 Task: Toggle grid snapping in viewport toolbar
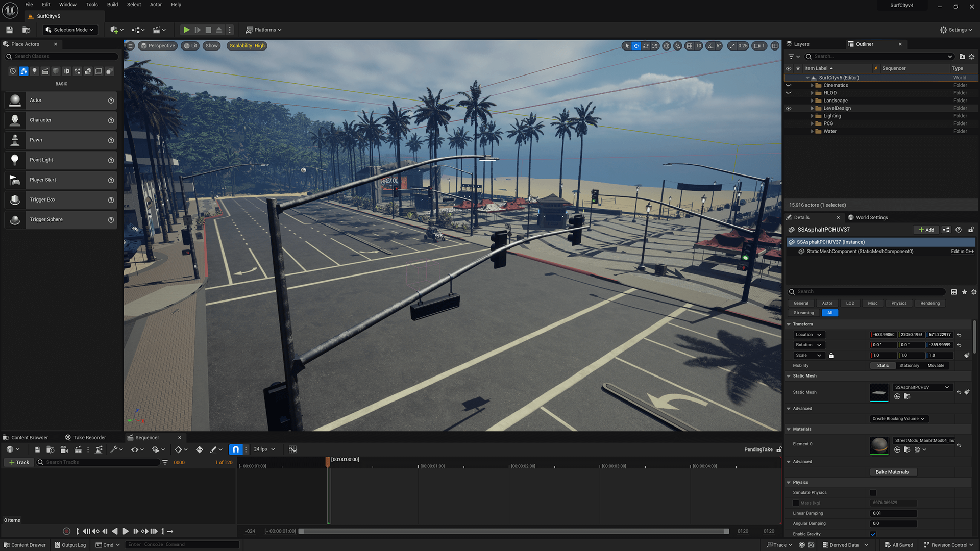[690, 46]
